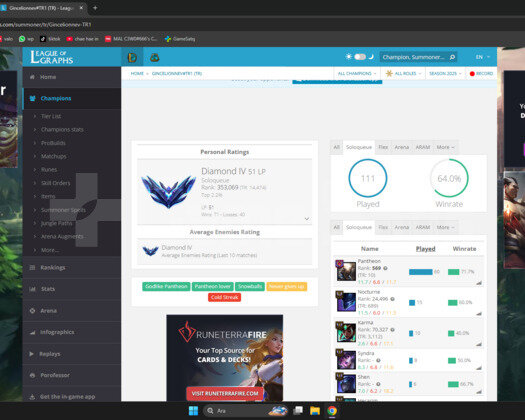Open the All Roles filter dropdown
Viewport: 525px width, 420px height.
(x=403, y=73)
